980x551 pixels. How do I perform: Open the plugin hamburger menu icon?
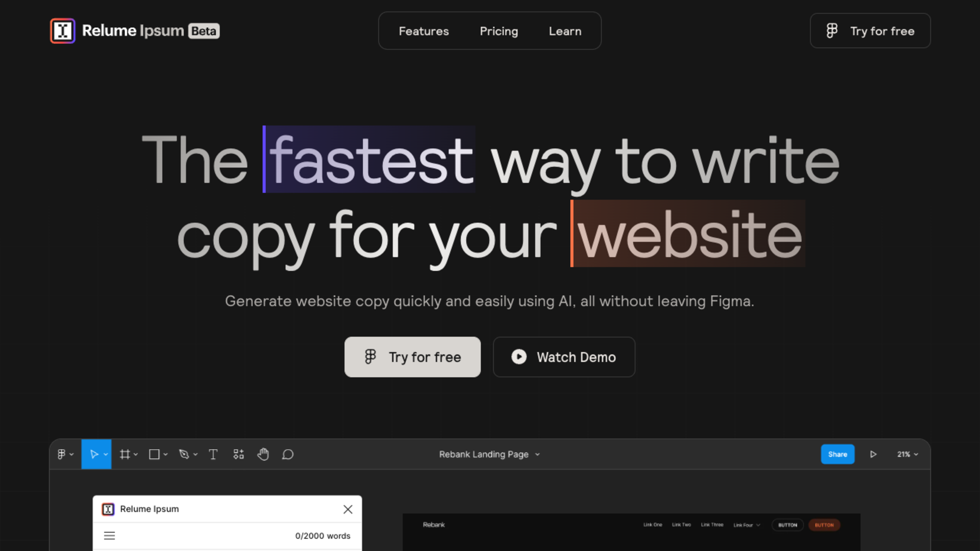(109, 535)
